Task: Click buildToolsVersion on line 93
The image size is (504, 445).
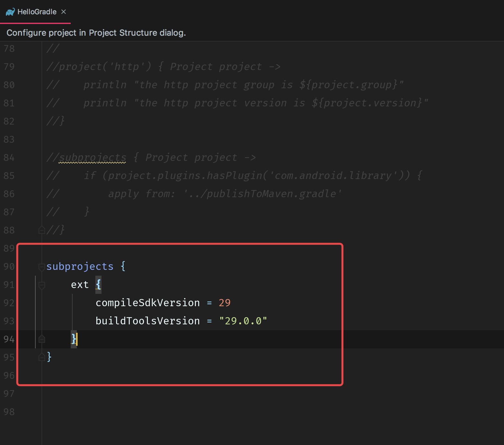Action: pos(148,321)
